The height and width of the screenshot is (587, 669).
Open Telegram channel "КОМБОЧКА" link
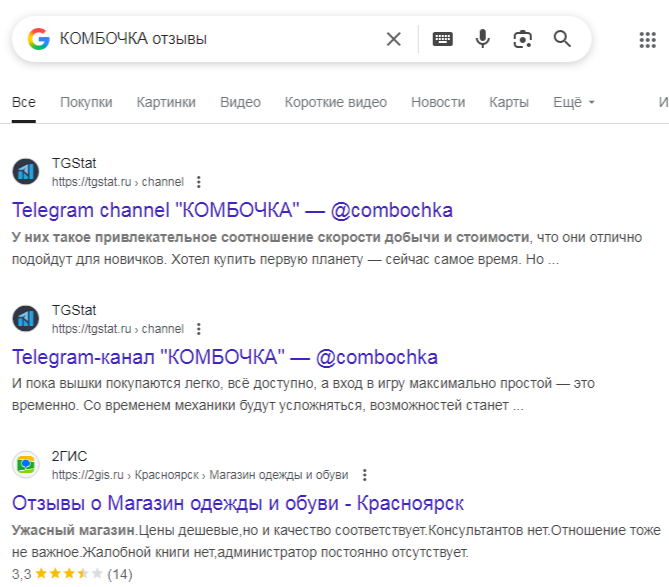click(x=232, y=210)
